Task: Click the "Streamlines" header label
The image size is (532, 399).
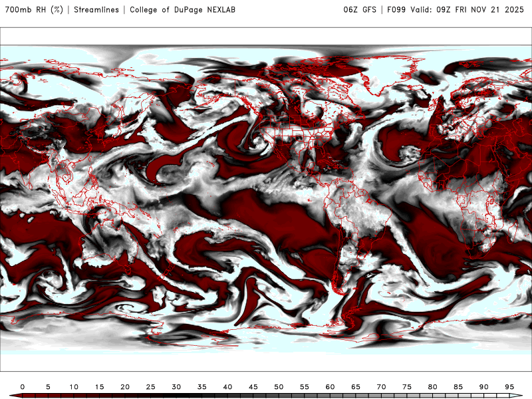Action: coord(96,9)
